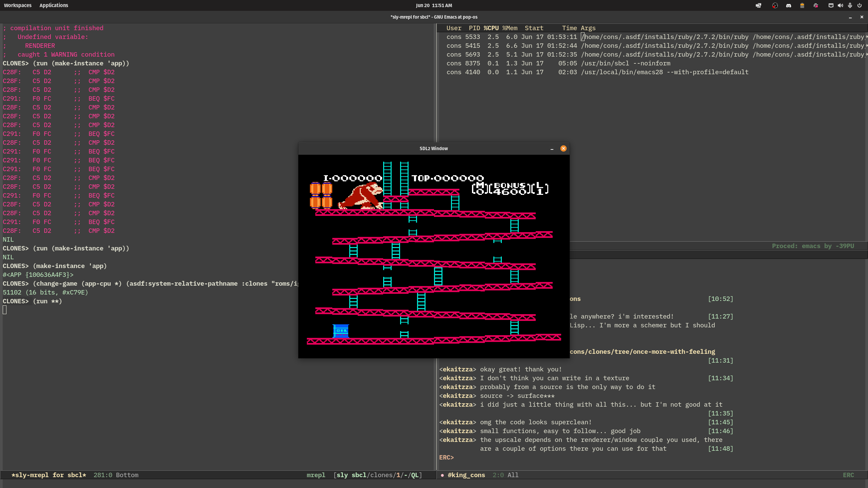Open the volume speaker indicator
868x488 pixels.
(840, 5)
